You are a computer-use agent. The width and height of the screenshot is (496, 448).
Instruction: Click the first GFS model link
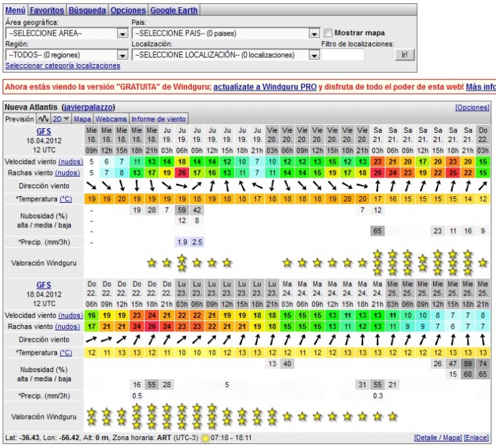[44, 131]
